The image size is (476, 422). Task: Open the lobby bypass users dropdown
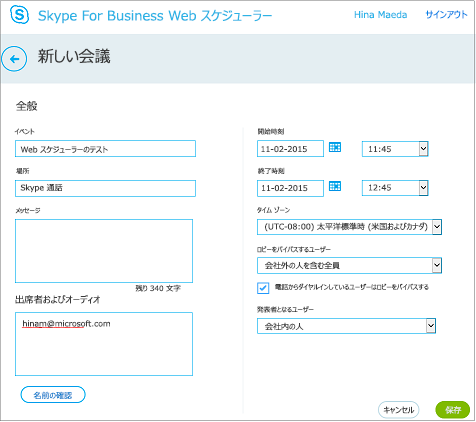pos(349,265)
